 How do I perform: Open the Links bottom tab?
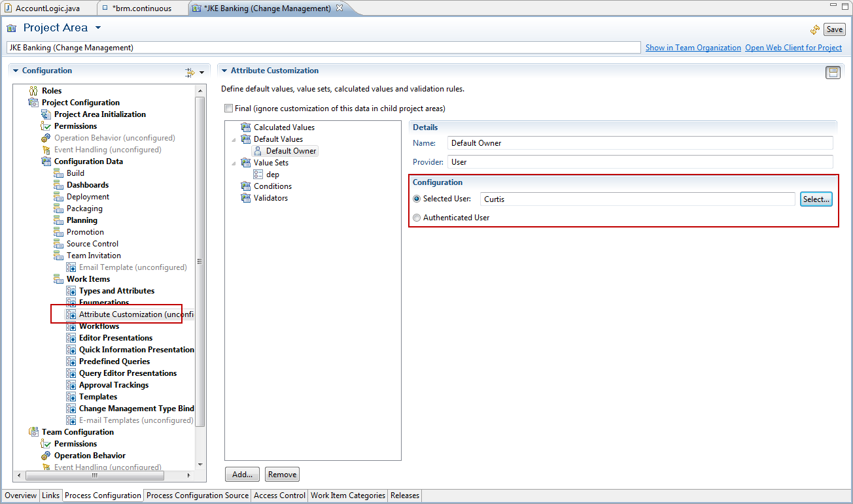tap(51, 496)
